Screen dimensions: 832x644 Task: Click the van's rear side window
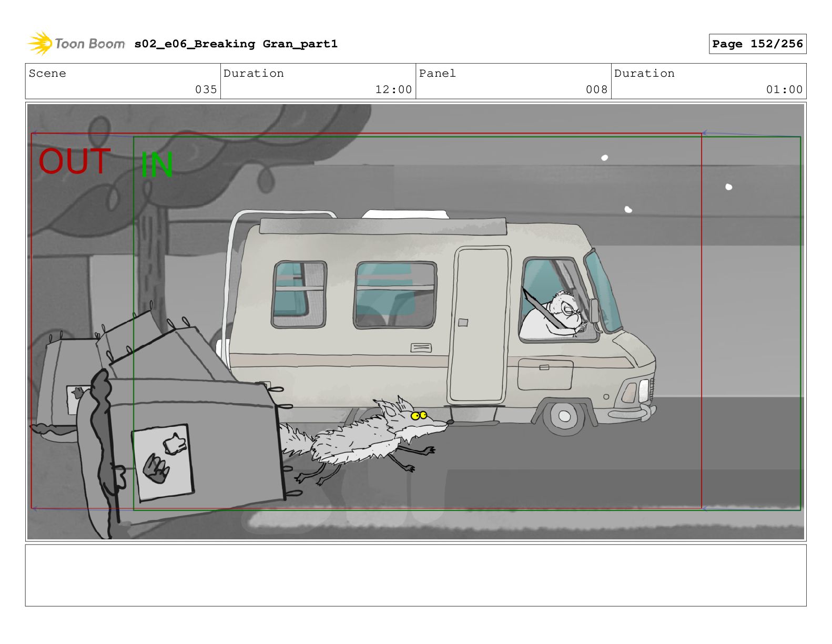coord(299,294)
